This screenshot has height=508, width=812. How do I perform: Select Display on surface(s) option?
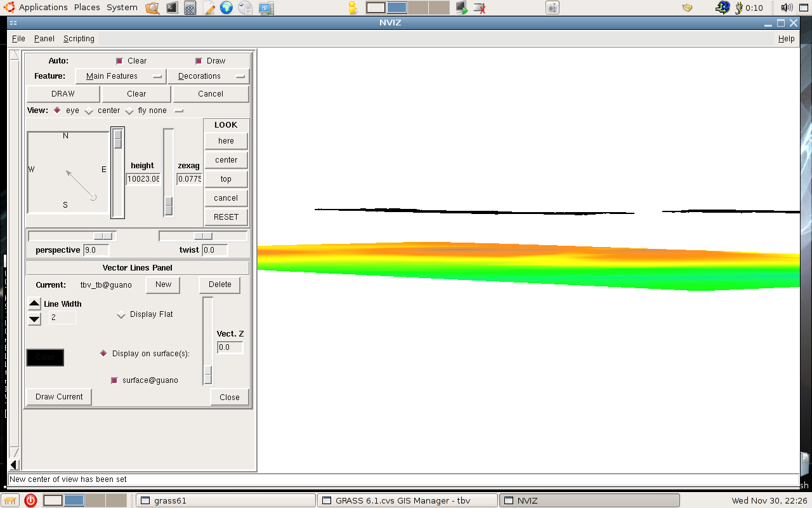tap(103, 354)
